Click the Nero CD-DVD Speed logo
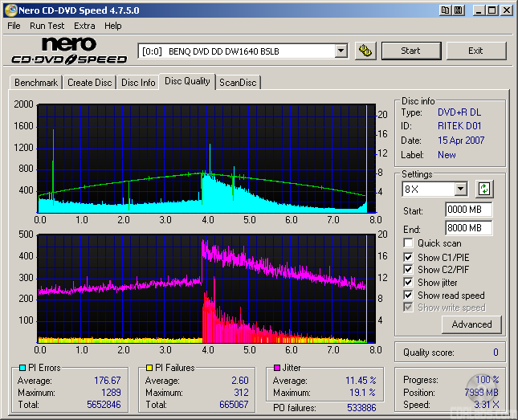This screenshot has width=518, height=420. click(69, 51)
